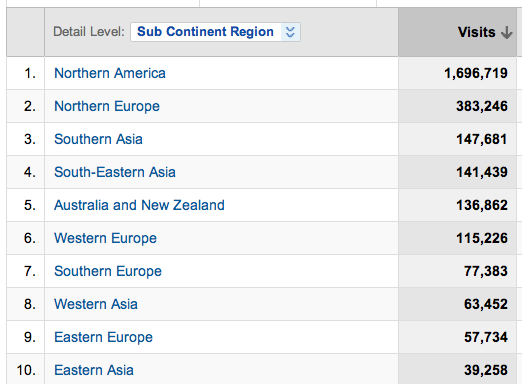Open the Eastern Asia region link
Image resolution: width=522 pixels, height=384 pixels.
(94, 370)
